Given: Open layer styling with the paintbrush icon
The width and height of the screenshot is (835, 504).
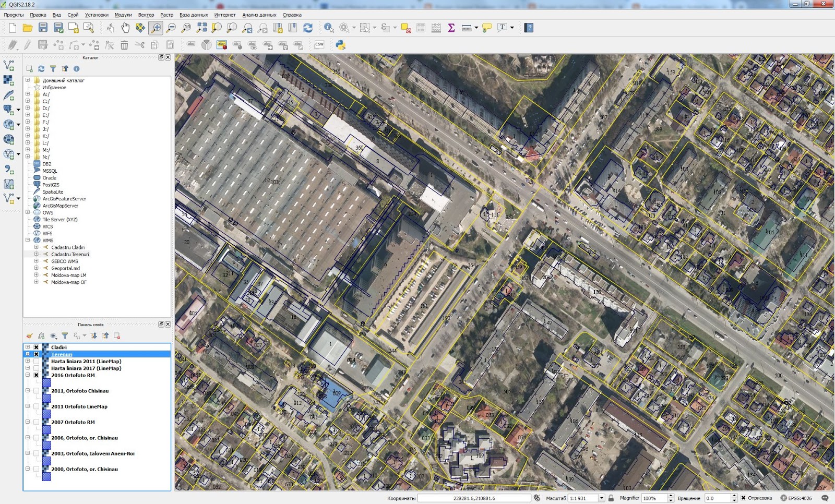Looking at the screenshot, I should 30,335.
